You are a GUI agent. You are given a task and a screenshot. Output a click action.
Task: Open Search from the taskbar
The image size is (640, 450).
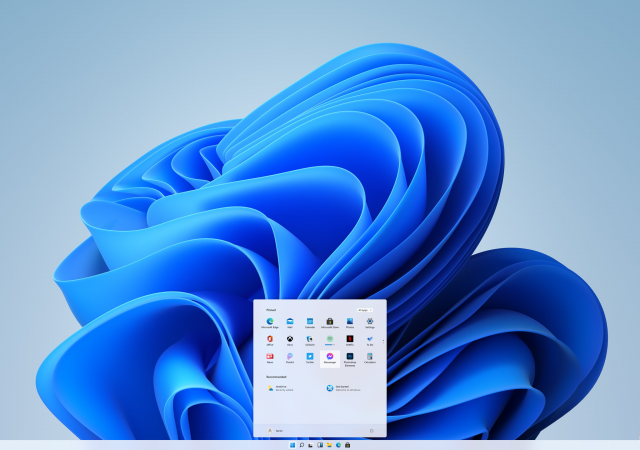coord(302,445)
